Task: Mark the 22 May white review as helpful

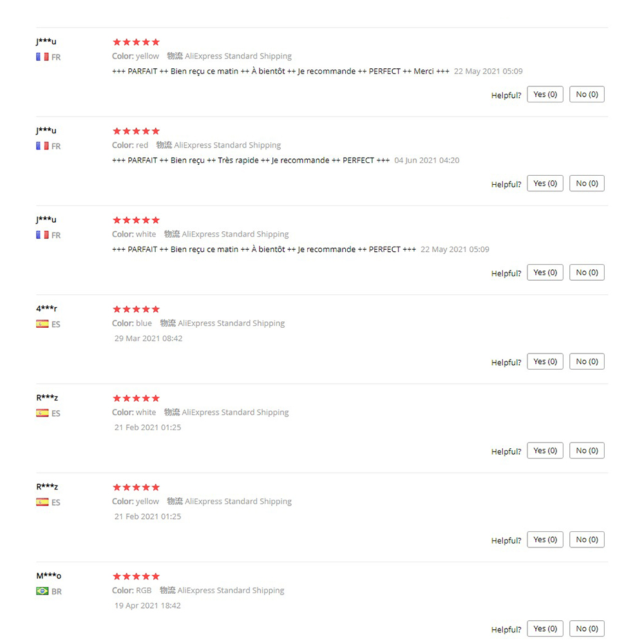Action: pyautogui.click(x=545, y=272)
